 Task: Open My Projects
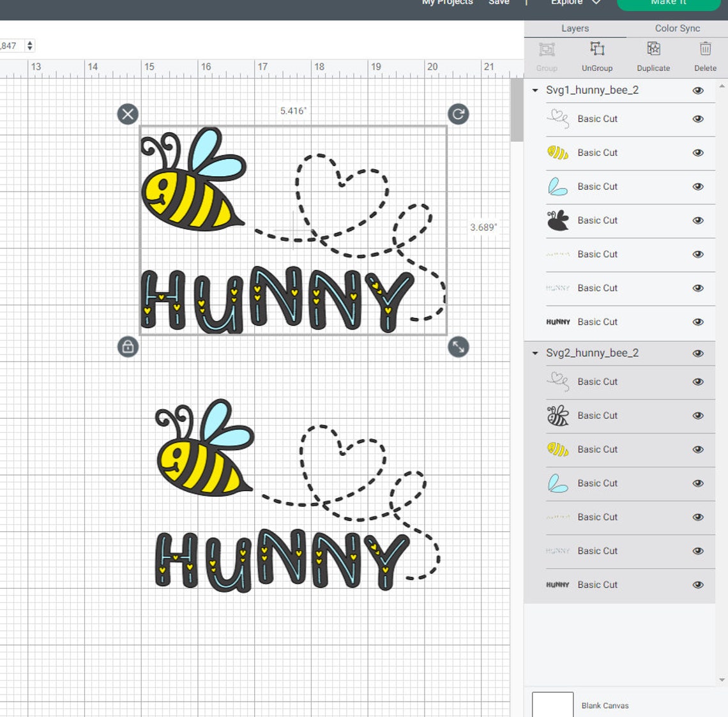[447, 3]
